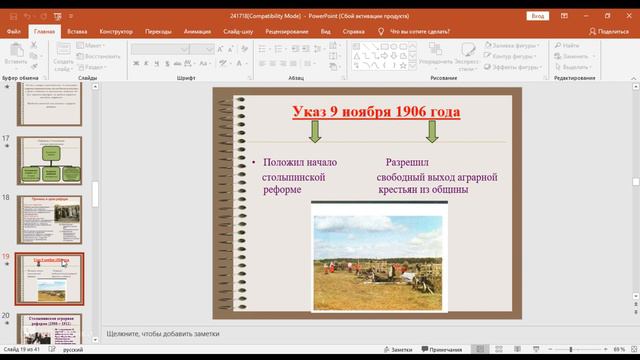The height and width of the screenshot is (360, 640).
Task: Click the zoom slider handle
Action: [x=571, y=349]
